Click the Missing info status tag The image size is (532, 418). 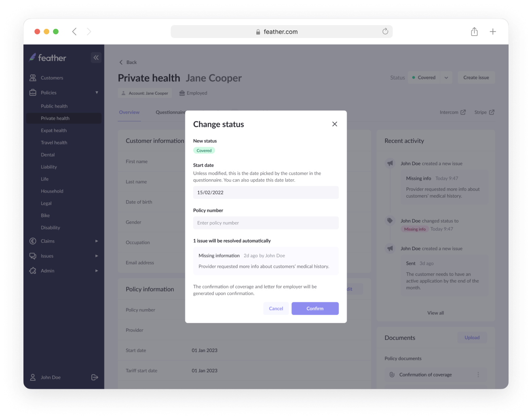point(415,229)
